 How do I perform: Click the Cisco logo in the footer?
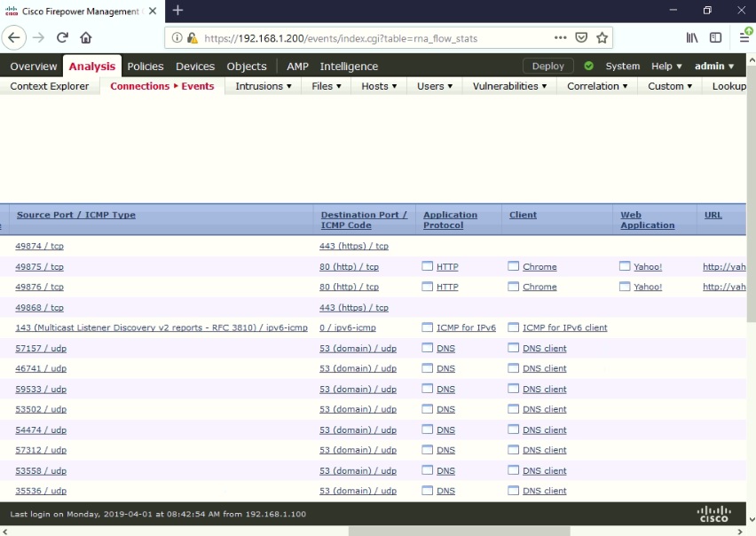pyautogui.click(x=714, y=513)
